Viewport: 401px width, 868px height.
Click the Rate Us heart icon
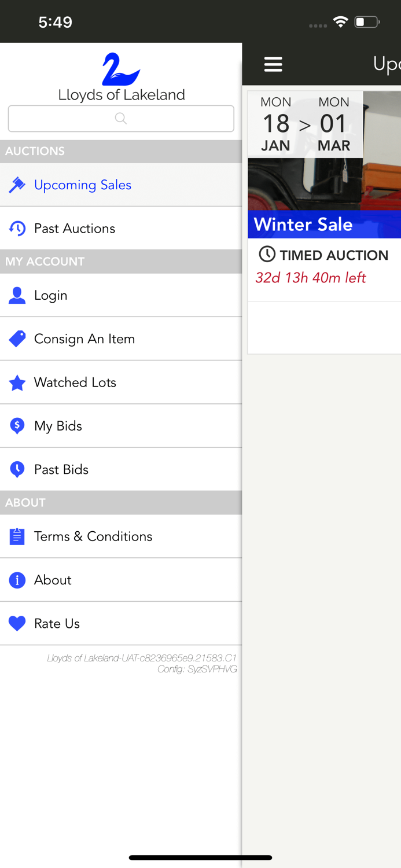[x=17, y=623]
